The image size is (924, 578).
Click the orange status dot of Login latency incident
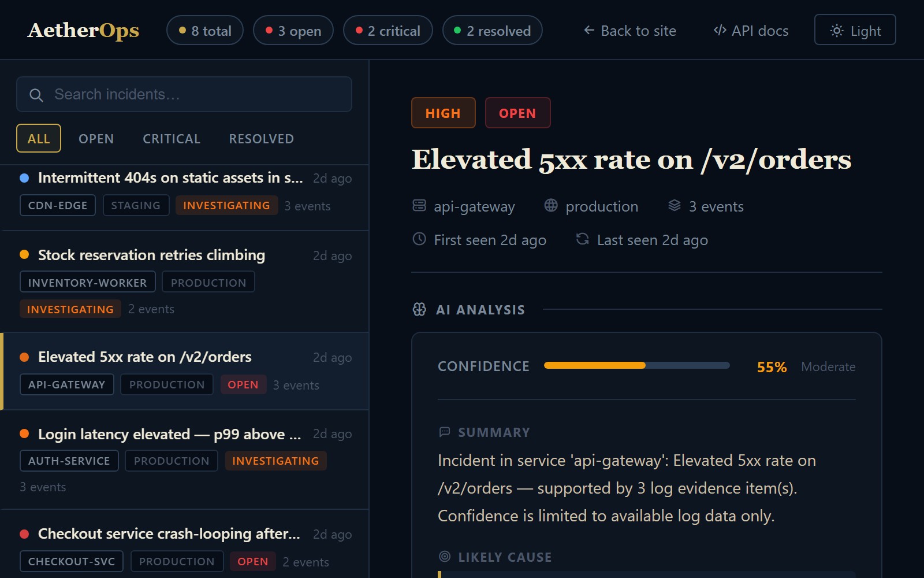pyautogui.click(x=24, y=433)
